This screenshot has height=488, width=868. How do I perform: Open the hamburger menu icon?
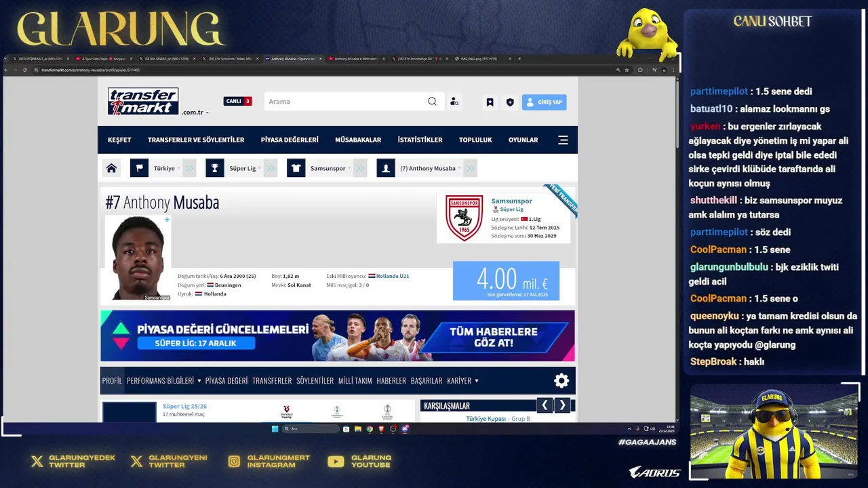[x=563, y=140]
